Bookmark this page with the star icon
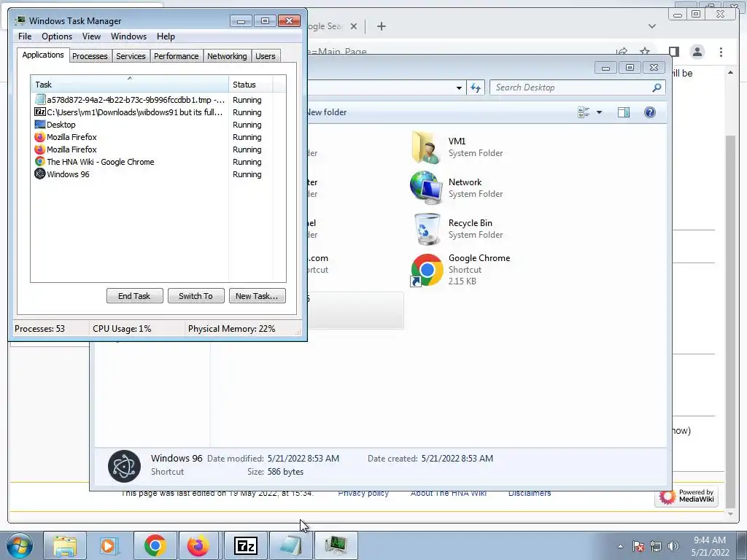Viewport: 747px width, 560px height. click(645, 52)
